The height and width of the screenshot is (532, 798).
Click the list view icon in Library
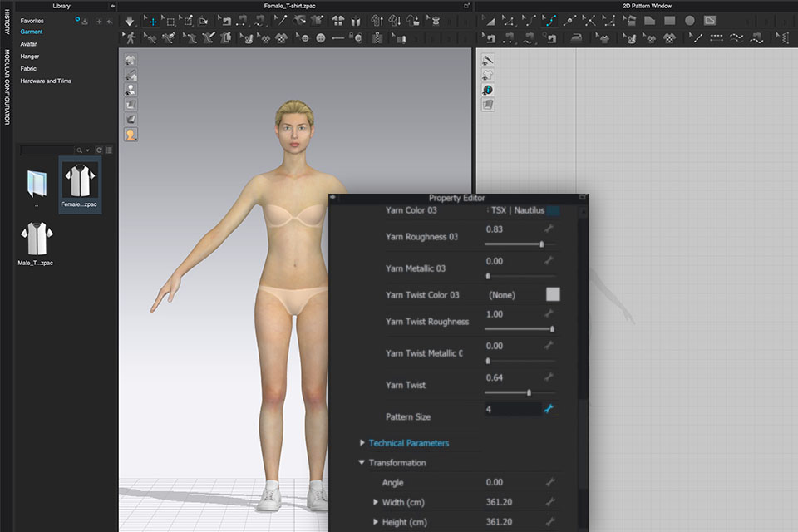109,150
